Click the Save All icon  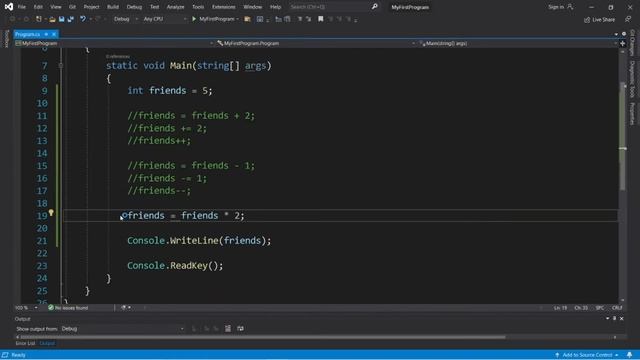point(71,19)
